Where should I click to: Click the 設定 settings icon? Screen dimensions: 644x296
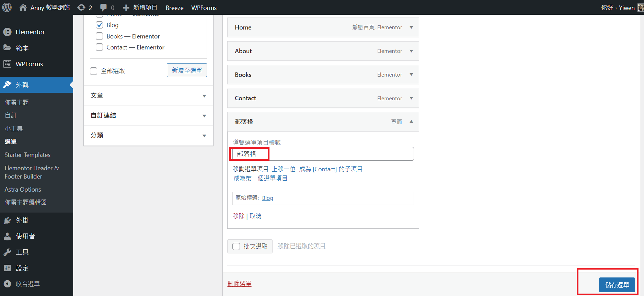(7, 268)
